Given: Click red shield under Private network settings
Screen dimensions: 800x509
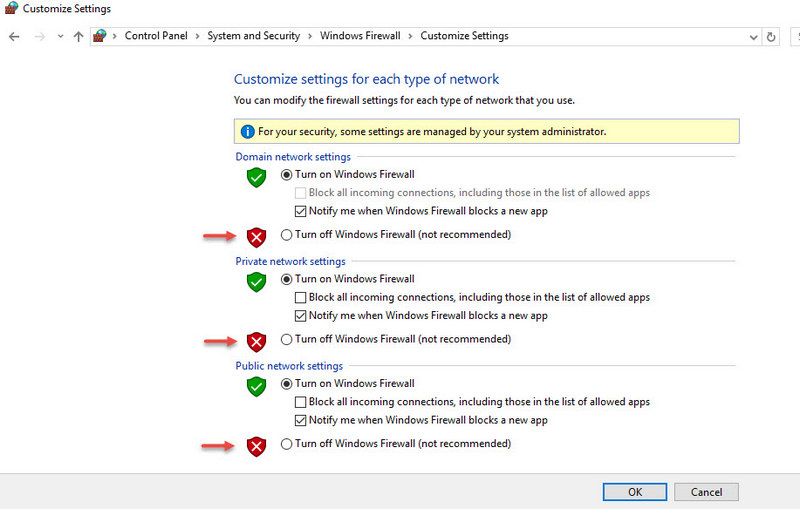Looking at the screenshot, I should pyautogui.click(x=257, y=342).
